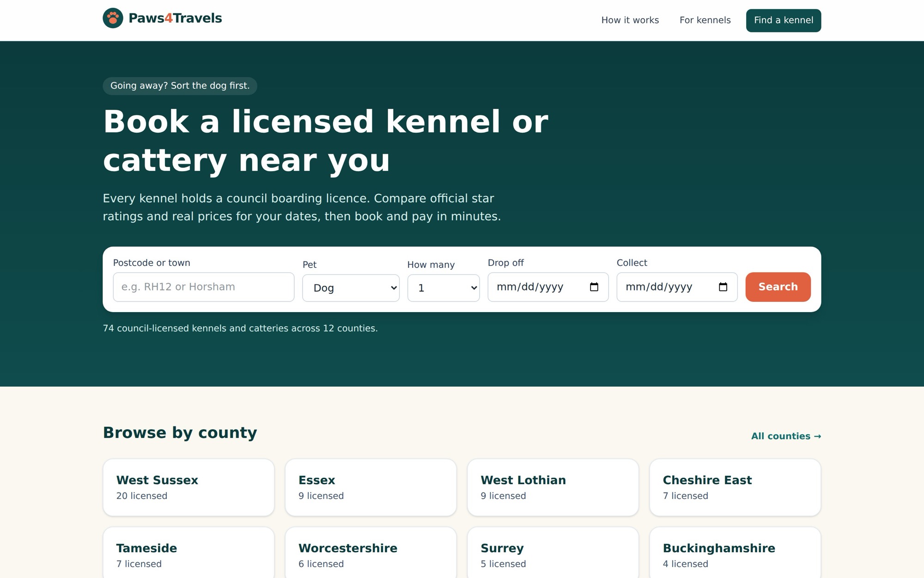The height and width of the screenshot is (578, 924).
Task: Focus the Postcode or town field
Action: coord(204,287)
